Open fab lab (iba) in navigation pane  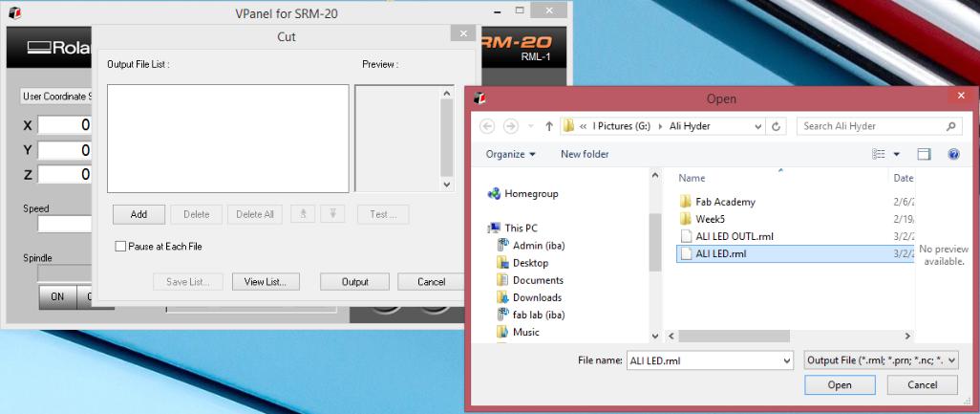coord(531,316)
